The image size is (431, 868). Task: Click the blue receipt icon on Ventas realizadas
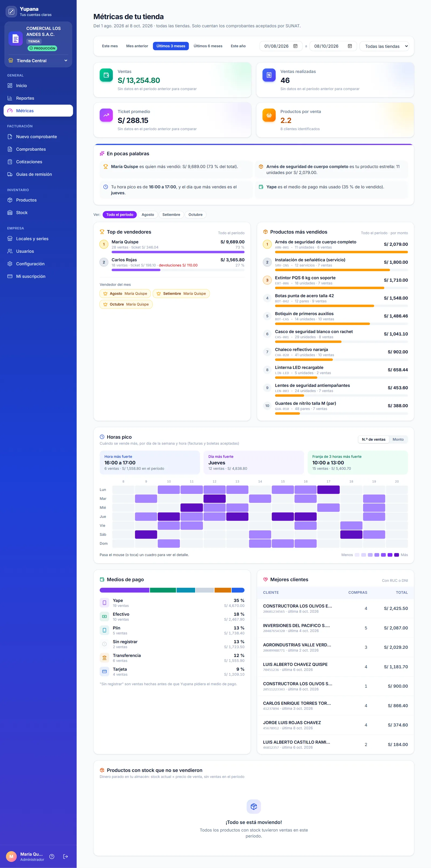pyautogui.click(x=269, y=75)
